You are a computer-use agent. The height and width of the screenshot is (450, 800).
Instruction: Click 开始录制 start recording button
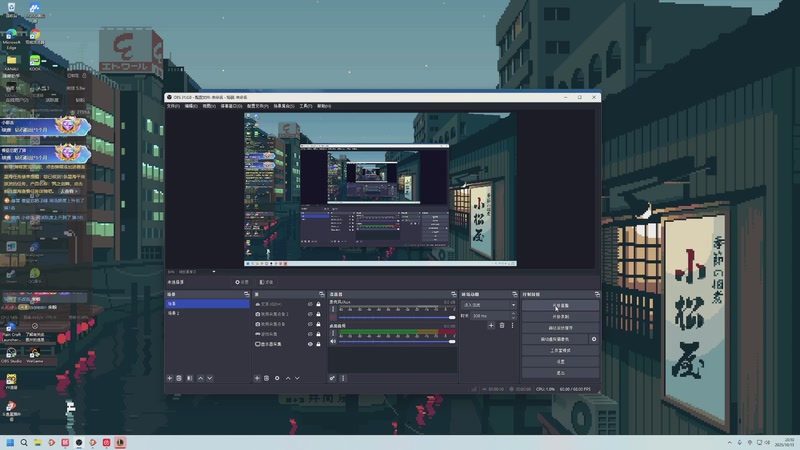pyautogui.click(x=560, y=316)
